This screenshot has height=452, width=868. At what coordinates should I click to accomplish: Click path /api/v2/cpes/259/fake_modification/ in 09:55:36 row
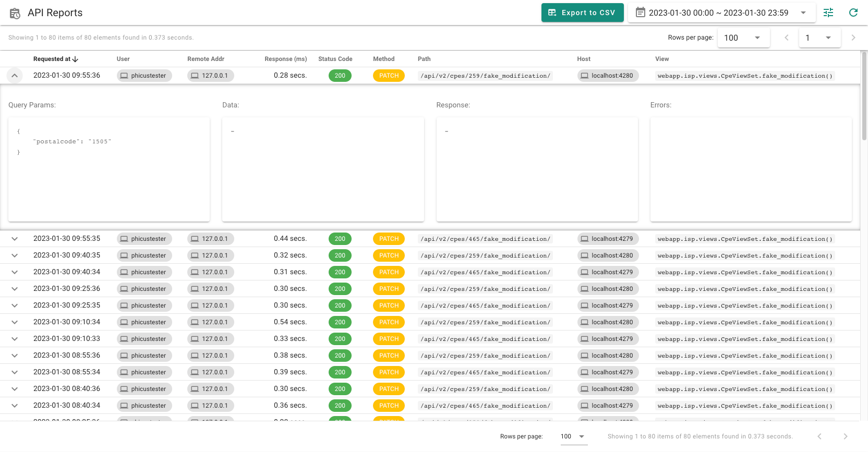(485, 76)
